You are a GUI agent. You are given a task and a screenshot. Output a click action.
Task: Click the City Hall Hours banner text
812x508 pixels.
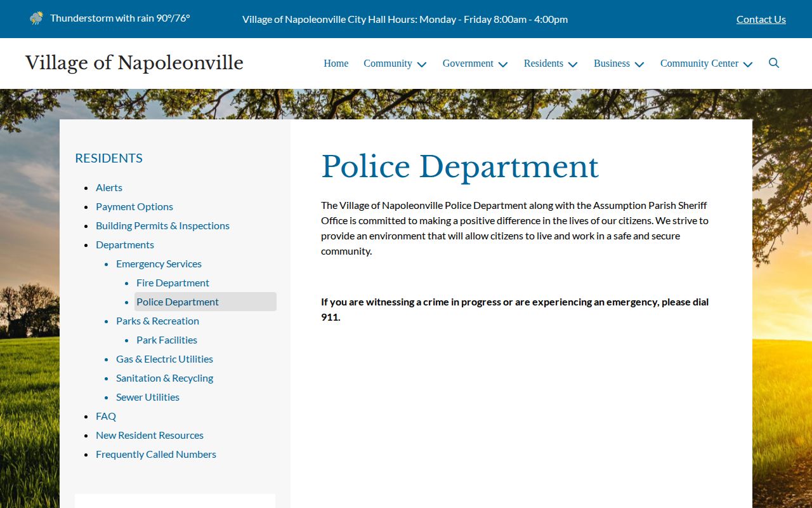click(405, 19)
